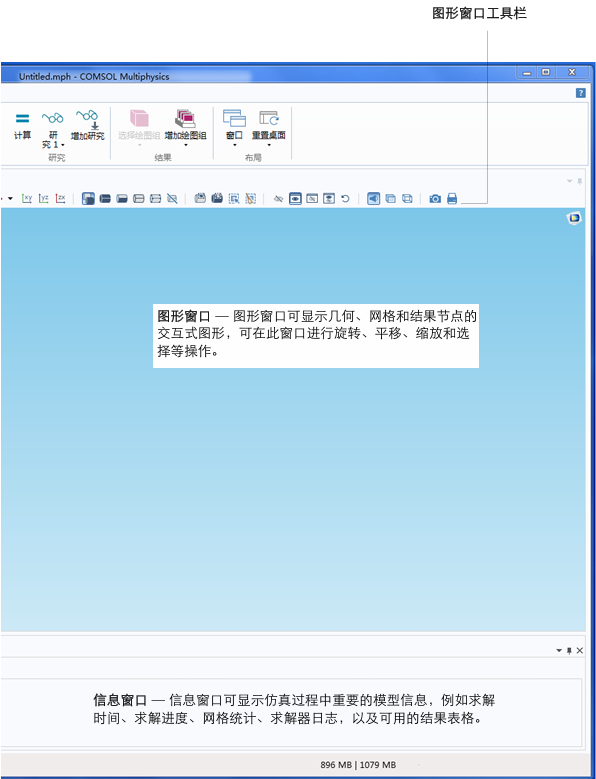596x779 pixels.
Task: Click the light clipboard-style selection icon
Action: pyautogui.click(x=200, y=198)
